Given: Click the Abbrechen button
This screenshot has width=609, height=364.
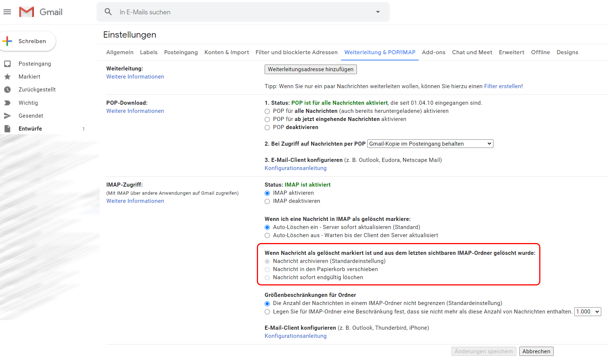Looking at the screenshot, I should click(536, 351).
